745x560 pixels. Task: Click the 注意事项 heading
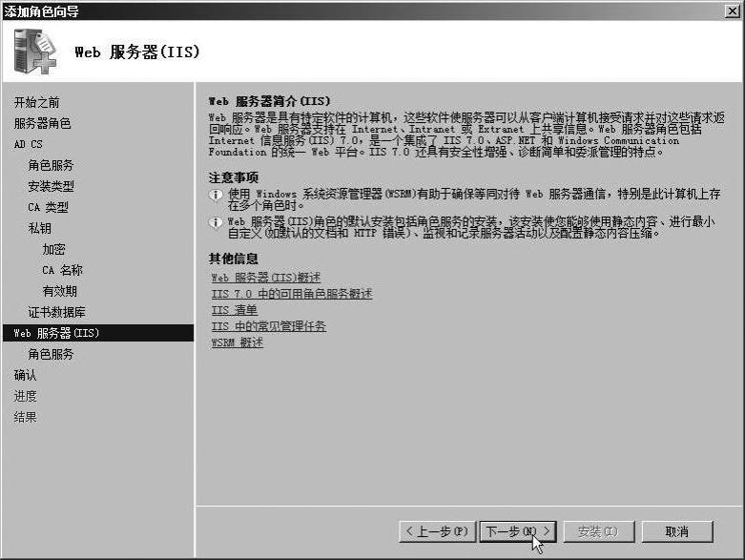click(234, 177)
